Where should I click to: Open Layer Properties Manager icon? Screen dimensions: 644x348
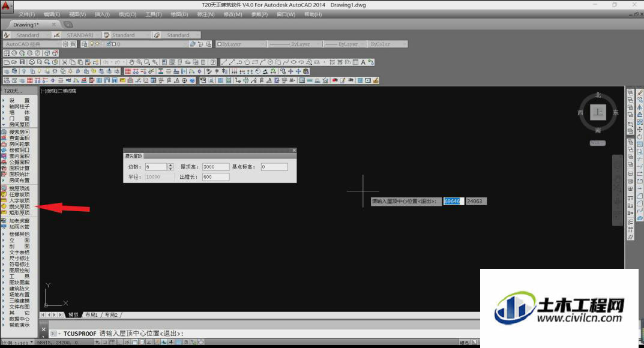pos(84,44)
